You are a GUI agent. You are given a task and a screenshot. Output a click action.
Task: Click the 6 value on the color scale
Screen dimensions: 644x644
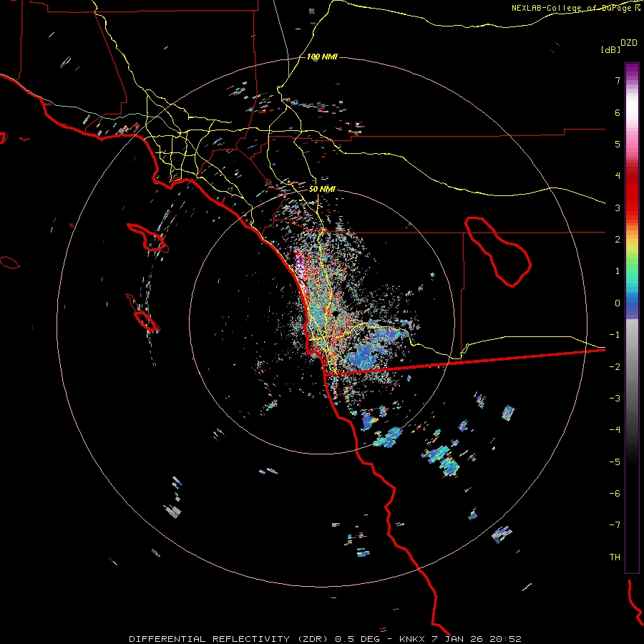coord(618,112)
